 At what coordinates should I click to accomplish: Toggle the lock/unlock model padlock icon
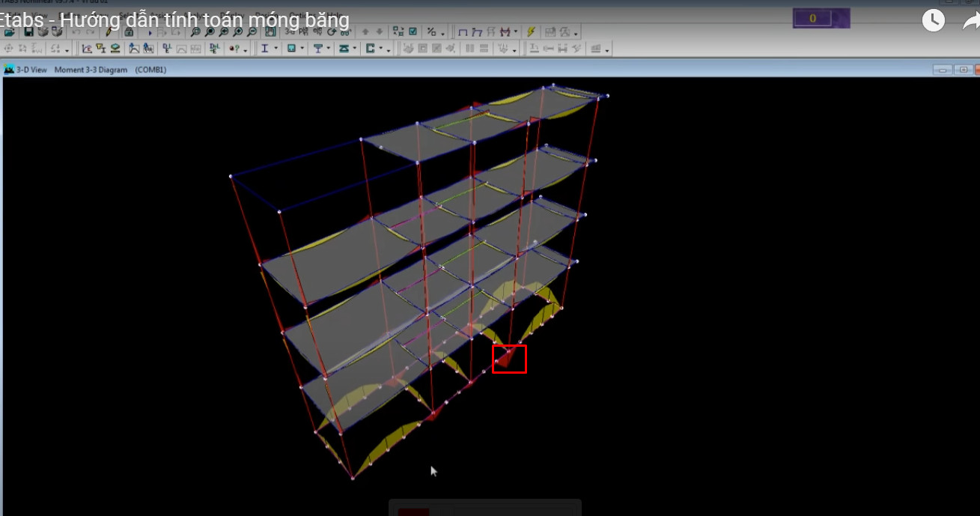(130, 32)
